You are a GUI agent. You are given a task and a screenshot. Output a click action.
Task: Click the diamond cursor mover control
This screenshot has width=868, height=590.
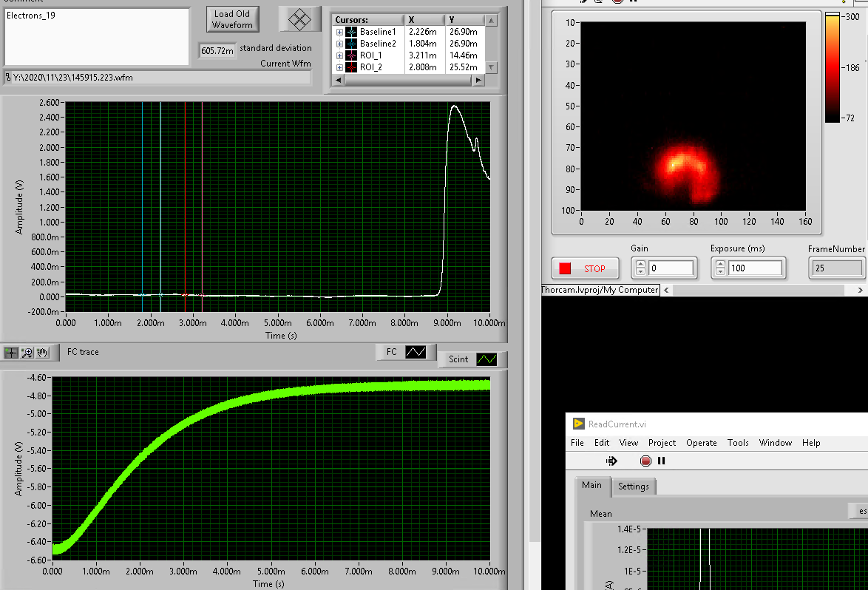point(299,19)
